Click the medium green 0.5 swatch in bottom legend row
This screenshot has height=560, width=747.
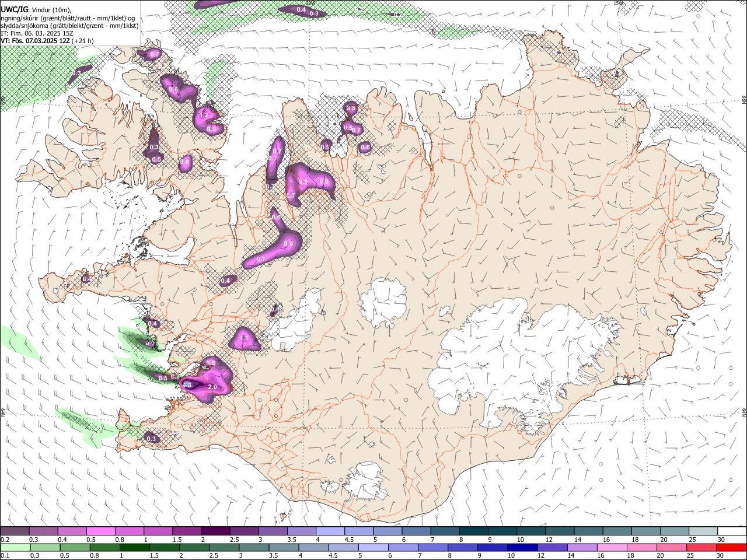74,548
